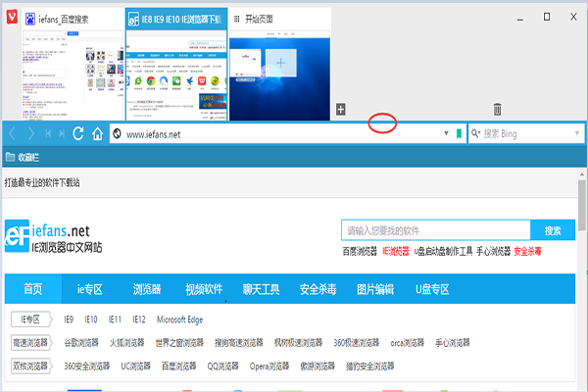Select the IE8 IE9 IE10 browser download tab
588x392 pixels.
click(x=176, y=20)
